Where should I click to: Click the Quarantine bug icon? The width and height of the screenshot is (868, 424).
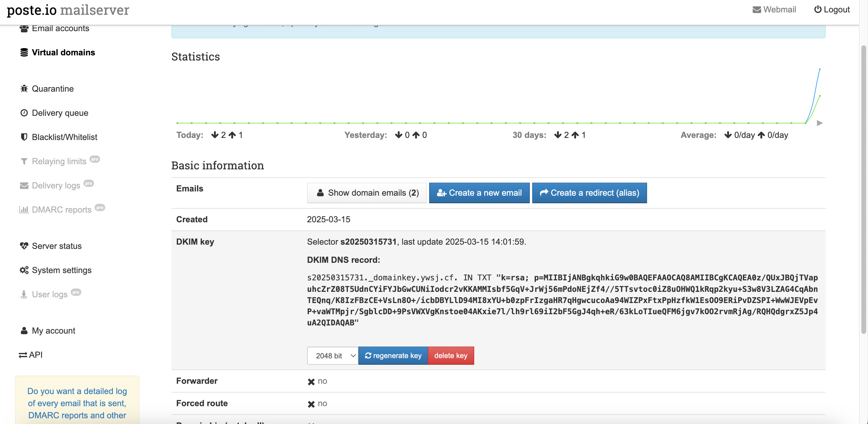tap(24, 89)
